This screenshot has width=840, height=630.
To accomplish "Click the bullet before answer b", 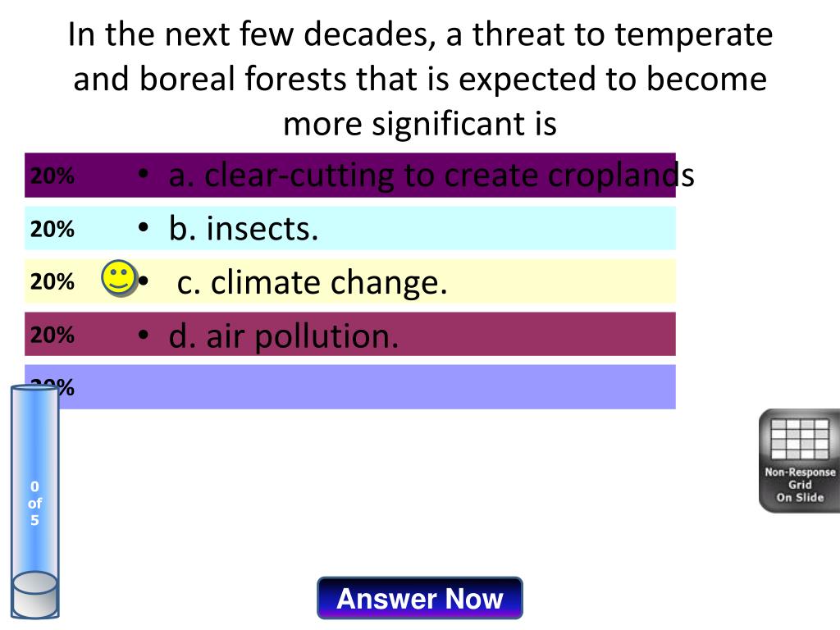I will pos(143,228).
